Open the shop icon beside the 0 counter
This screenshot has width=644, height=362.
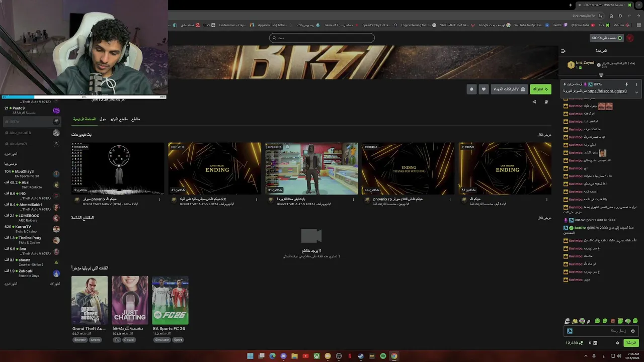(595, 343)
